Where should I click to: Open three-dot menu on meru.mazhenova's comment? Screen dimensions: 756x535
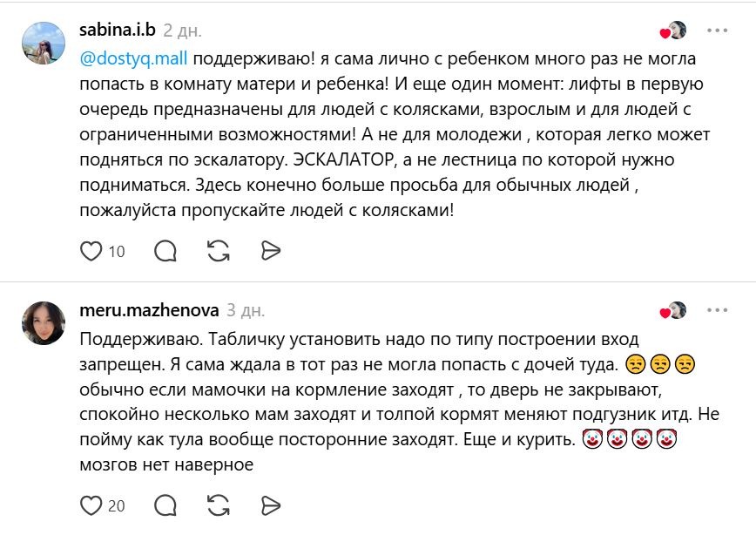(x=718, y=310)
